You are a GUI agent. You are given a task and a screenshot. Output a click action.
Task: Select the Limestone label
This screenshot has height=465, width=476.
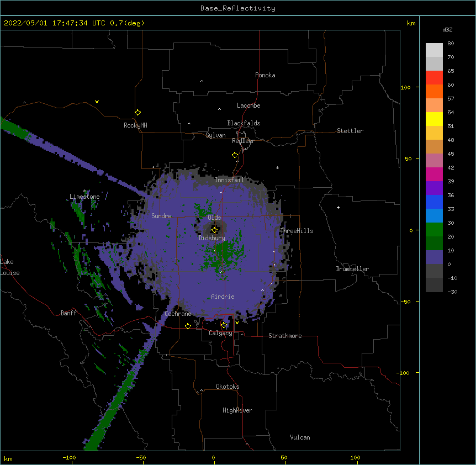pyautogui.click(x=84, y=197)
